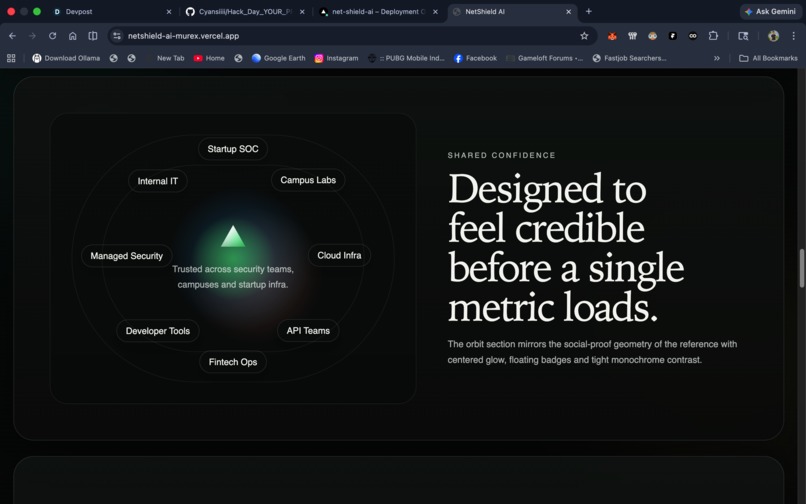Viewport: 806px width, 504px height.
Task: Click the Internal IT badge
Action: 157,181
